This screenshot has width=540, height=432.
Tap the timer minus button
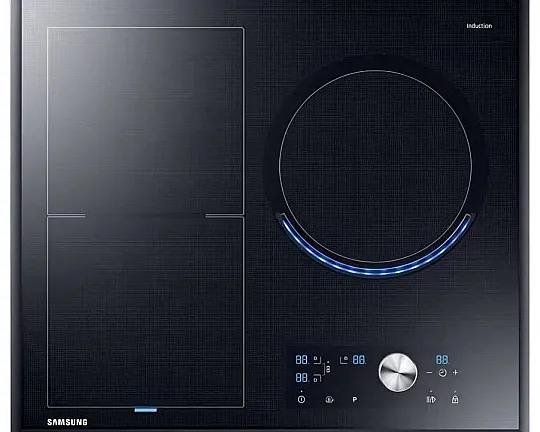click(429, 372)
